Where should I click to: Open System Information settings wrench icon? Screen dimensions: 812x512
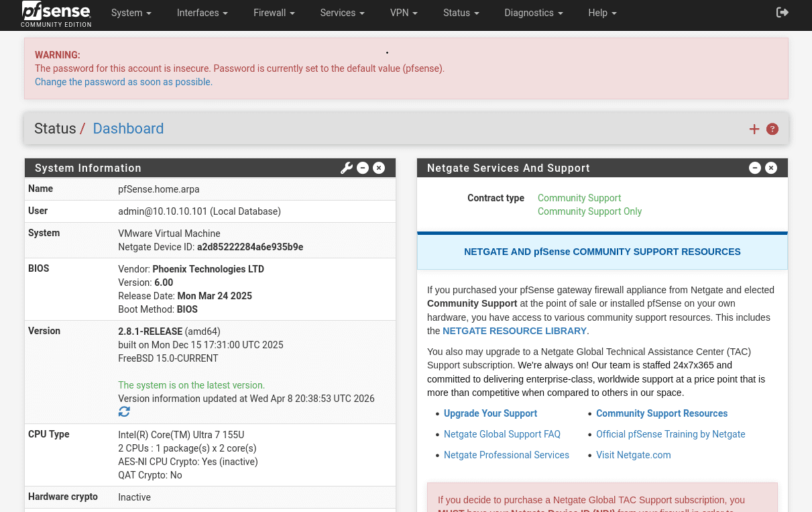pos(346,168)
